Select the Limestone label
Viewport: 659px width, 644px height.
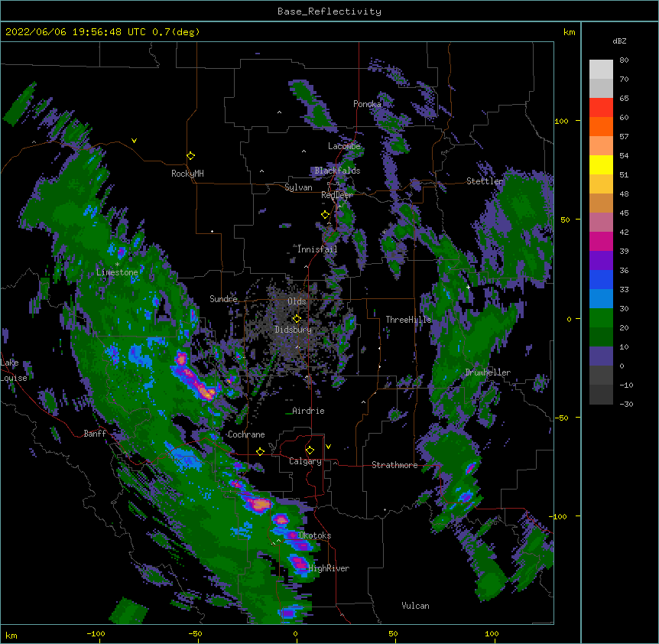click(117, 272)
